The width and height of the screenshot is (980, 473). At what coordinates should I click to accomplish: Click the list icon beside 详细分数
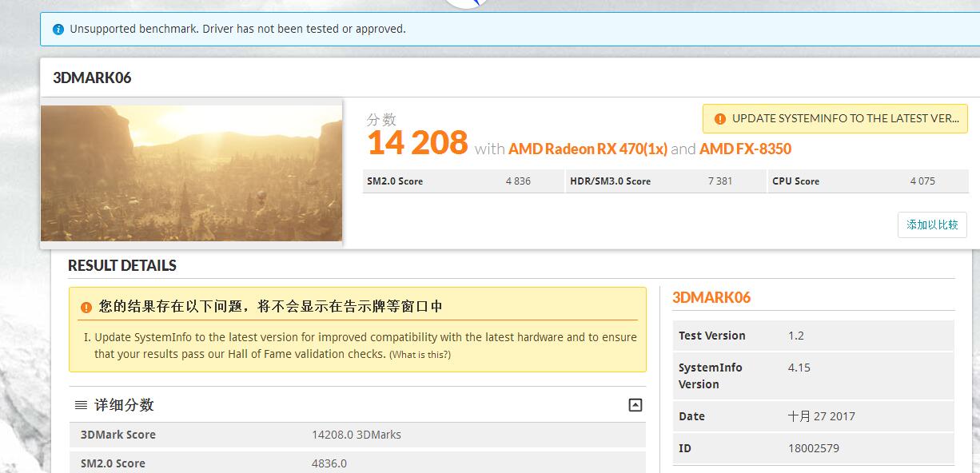click(x=81, y=405)
